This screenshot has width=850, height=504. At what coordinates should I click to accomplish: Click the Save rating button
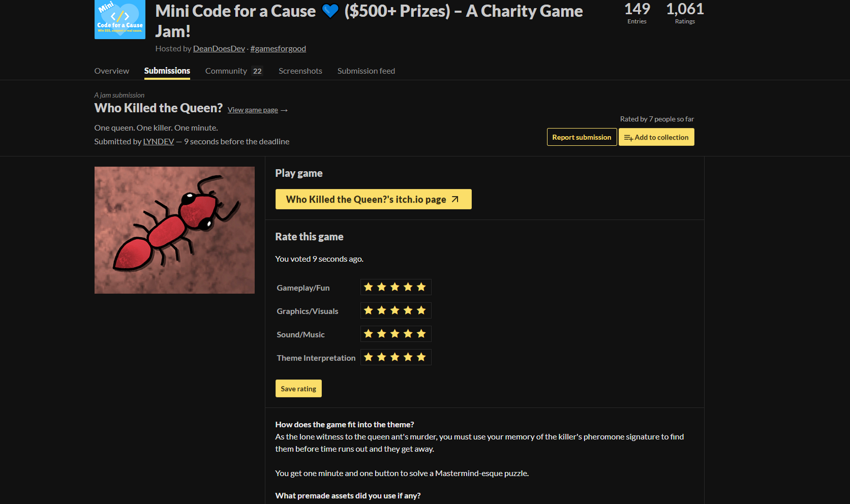pyautogui.click(x=298, y=389)
